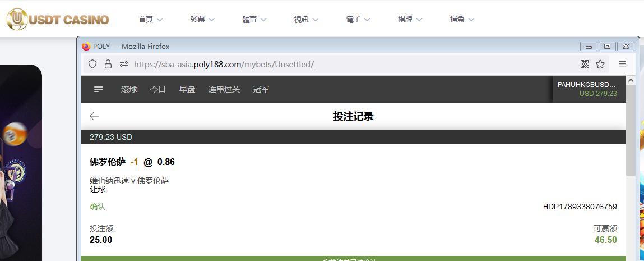Image resolution: width=644 pixels, height=261 pixels.
Task: Open the sportsbook side menu icon
Action: click(x=99, y=89)
